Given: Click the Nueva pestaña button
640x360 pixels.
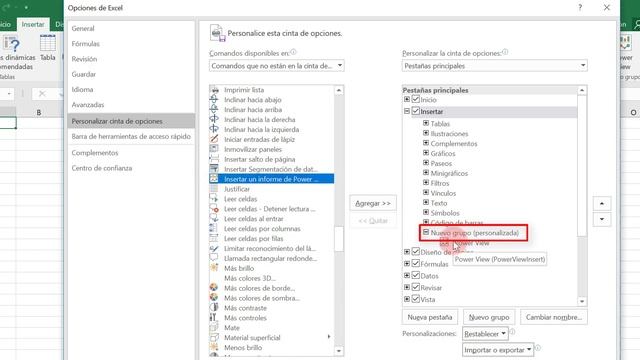Looking at the screenshot, I should click(x=429, y=317).
